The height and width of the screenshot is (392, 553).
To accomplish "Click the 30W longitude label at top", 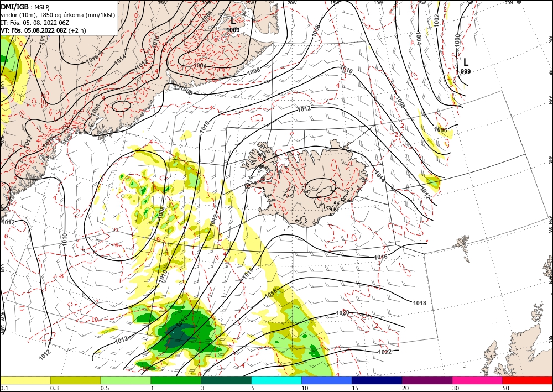I will pyautogui.click(x=206, y=2).
